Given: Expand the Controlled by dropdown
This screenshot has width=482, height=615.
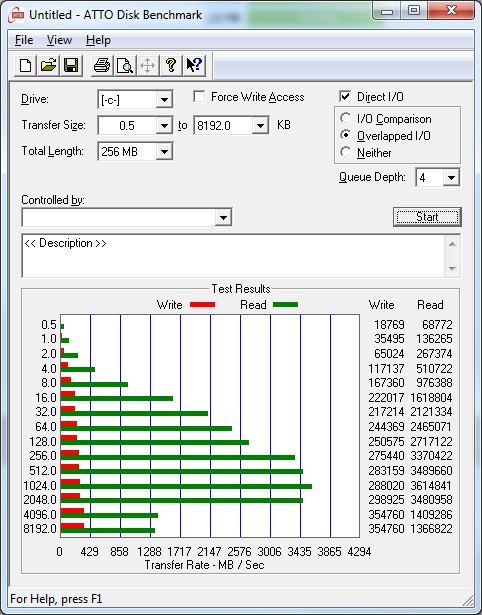Looking at the screenshot, I should 223,217.
